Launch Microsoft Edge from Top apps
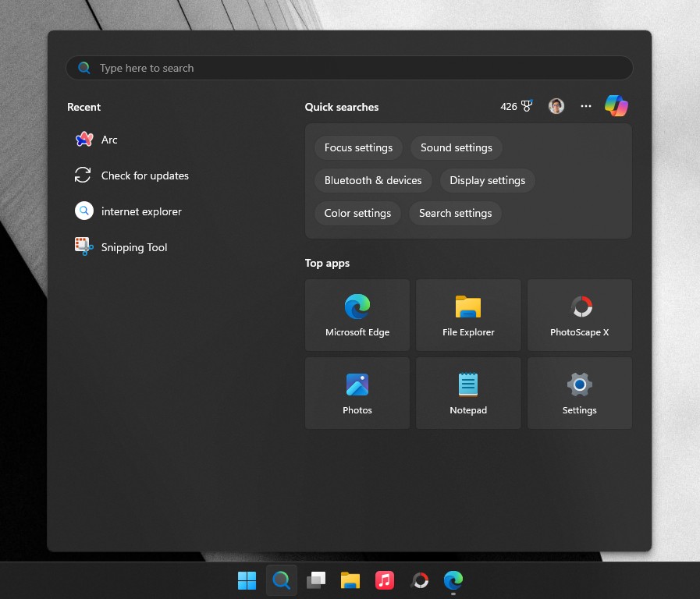Viewport: 700px width, 599px height. (357, 315)
